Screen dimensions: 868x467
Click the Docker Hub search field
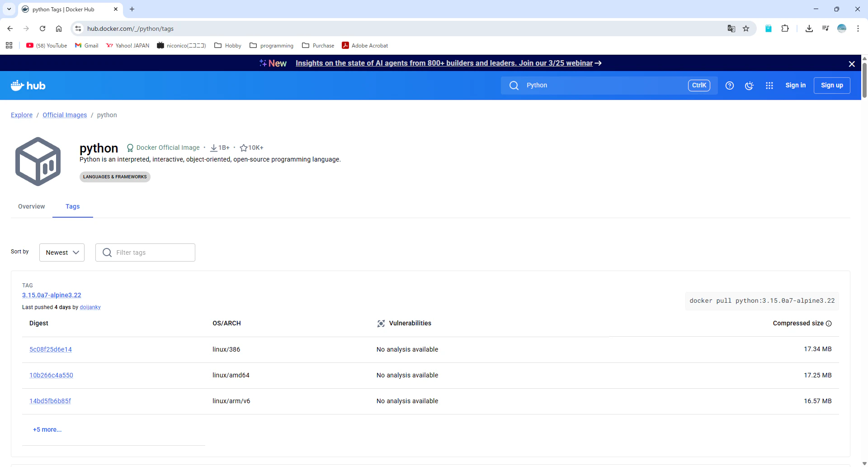tap(609, 86)
